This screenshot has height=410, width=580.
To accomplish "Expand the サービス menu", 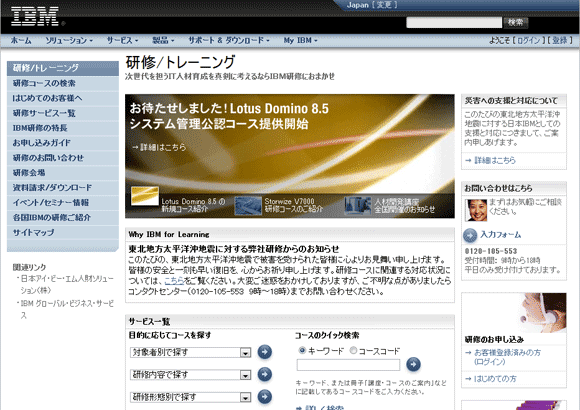I will click(x=122, y=40).
